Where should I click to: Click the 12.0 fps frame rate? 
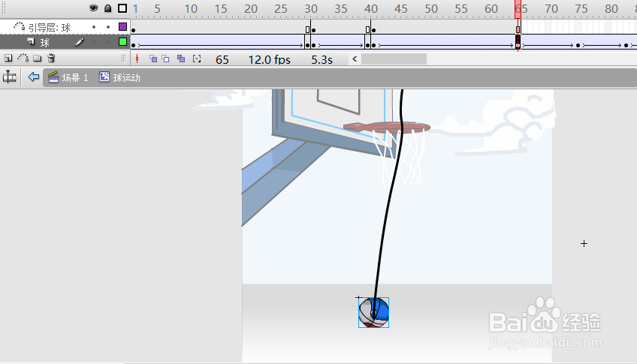pos(270,59)
